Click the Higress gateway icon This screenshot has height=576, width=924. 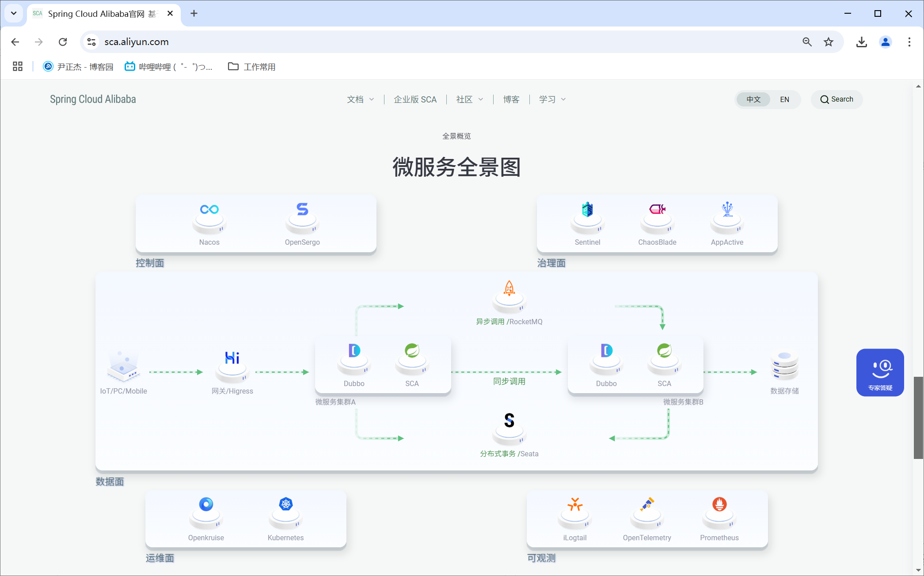pos(232,358)
